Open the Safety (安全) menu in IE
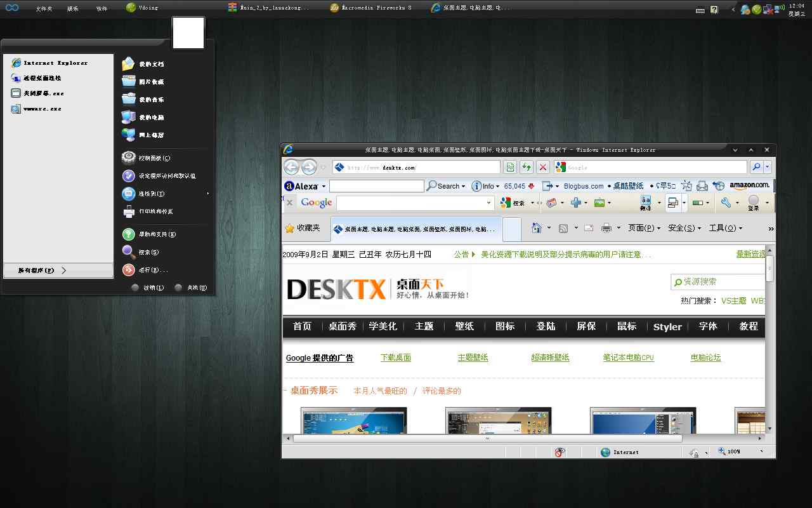This screenshot has height=508, width=812. (684, 228)
